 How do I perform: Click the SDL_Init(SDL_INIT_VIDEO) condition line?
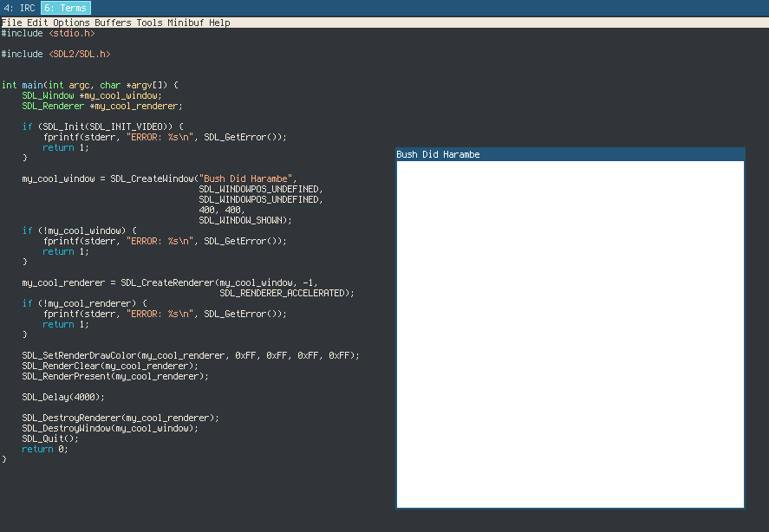pyautogui.click(x=103, y=127)
